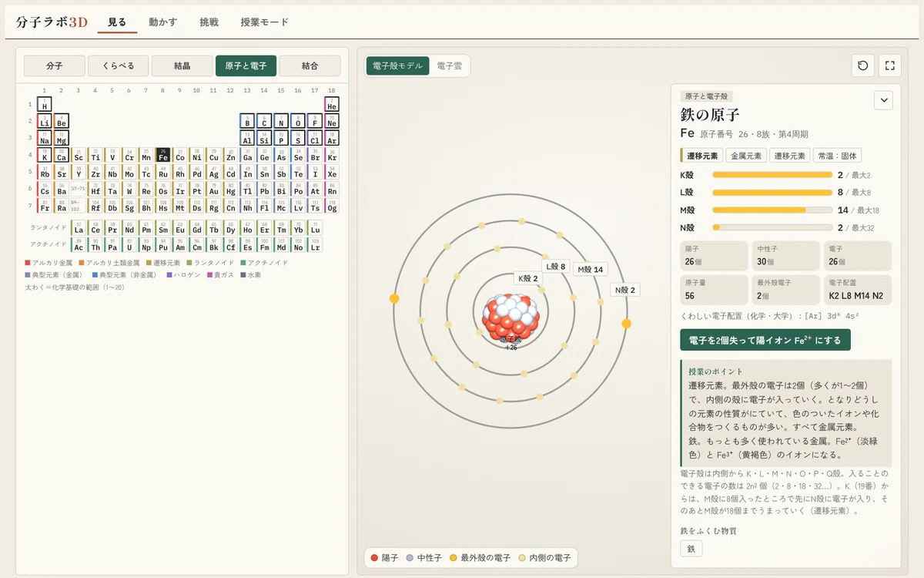This screenshot has width=924, height=578.
Task: Pick carbon (C) in the periodic table
Action: tap(264, 122)
